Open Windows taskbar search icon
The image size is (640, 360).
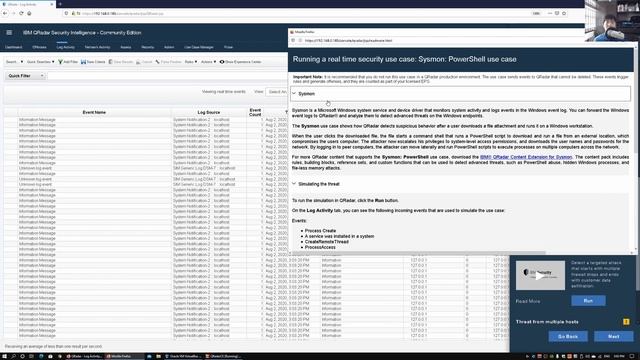(13, 356)
